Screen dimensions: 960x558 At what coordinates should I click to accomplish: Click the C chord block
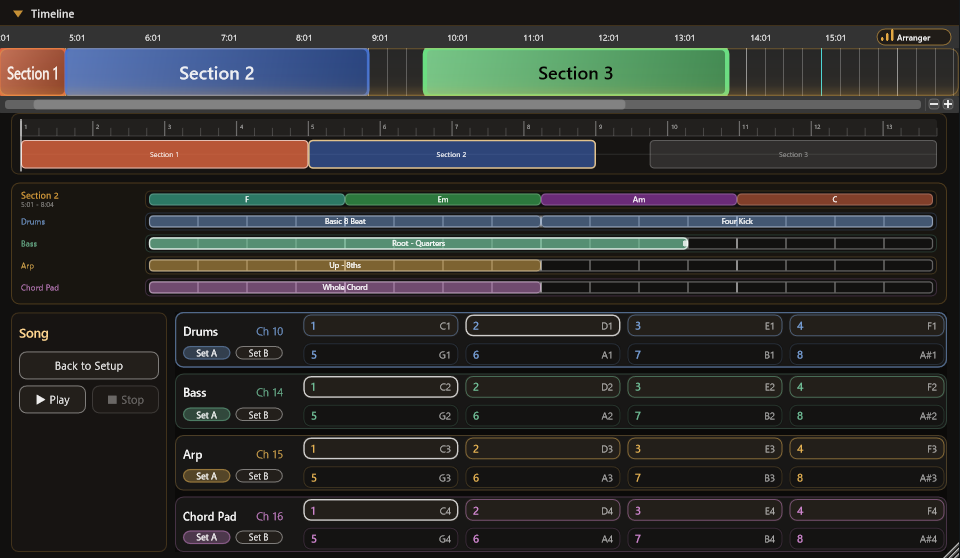[x=834, y=199]
